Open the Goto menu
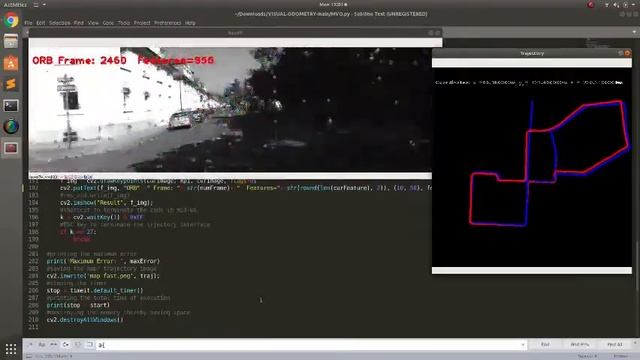Viewport: 640px width, 360px height. pos(108,23)
